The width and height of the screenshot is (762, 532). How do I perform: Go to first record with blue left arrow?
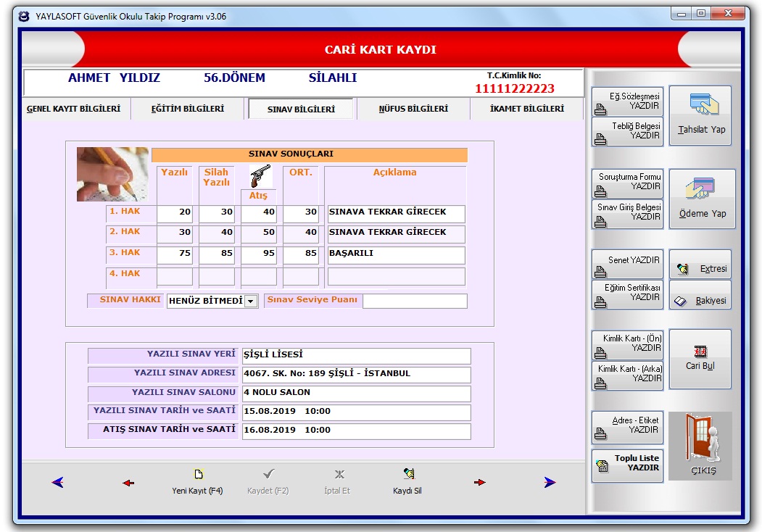pos(57,483)
